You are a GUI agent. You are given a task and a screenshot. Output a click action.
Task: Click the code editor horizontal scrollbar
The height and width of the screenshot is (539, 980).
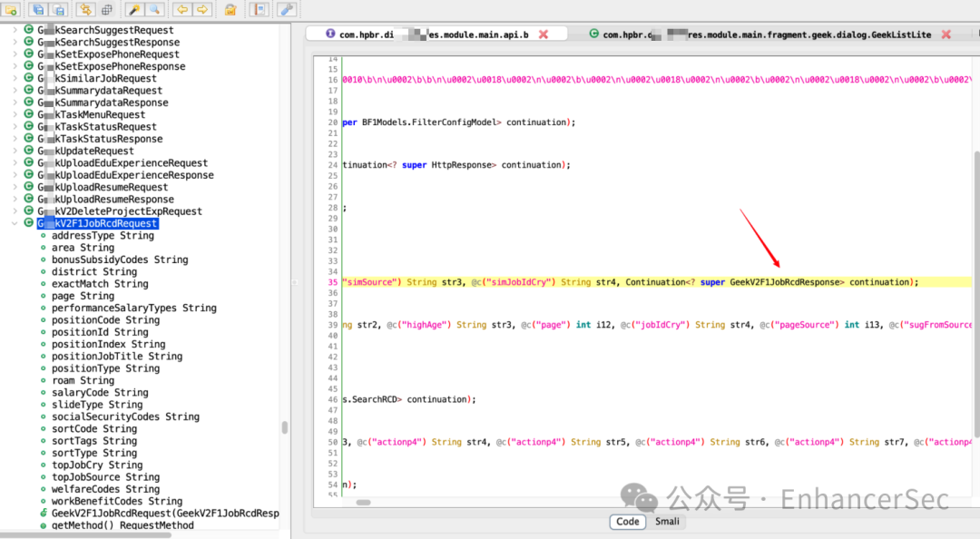point(364,502)
